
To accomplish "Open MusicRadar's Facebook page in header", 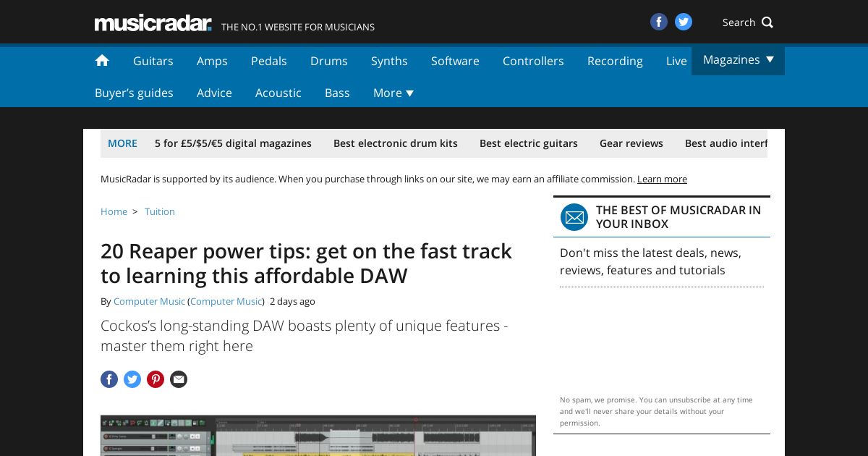I will point(658,22).
